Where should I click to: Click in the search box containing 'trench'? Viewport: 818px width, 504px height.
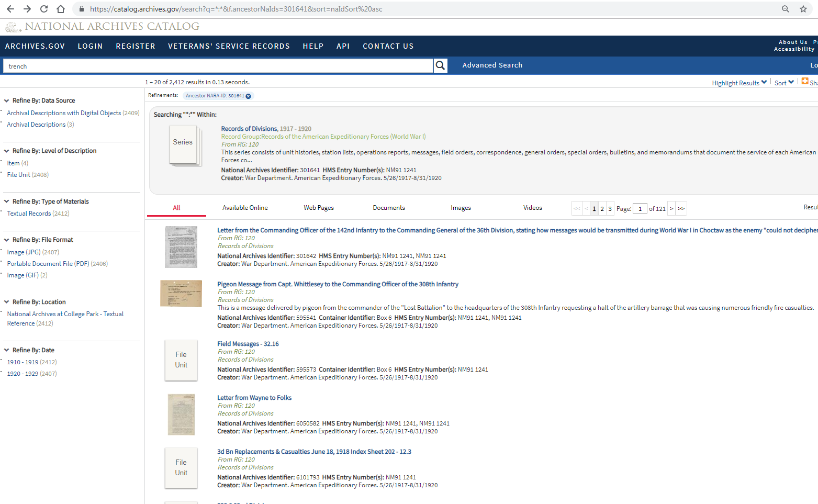(x=218, y=66)
